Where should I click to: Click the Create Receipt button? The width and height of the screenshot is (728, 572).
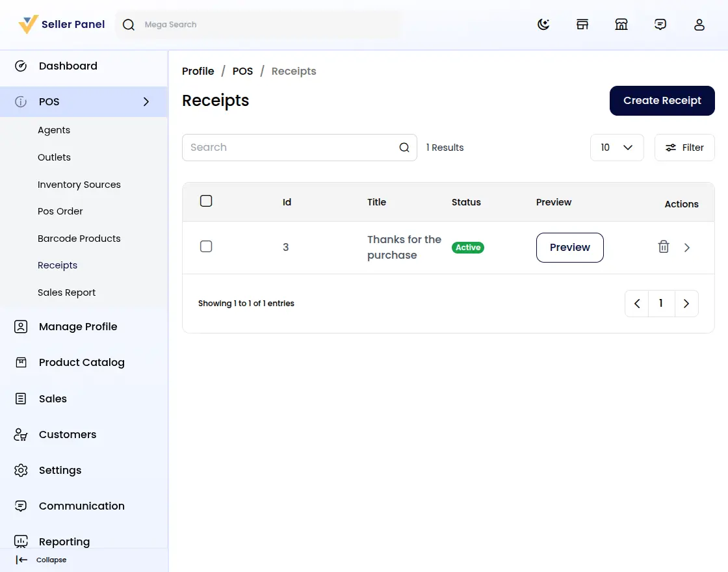662,101
